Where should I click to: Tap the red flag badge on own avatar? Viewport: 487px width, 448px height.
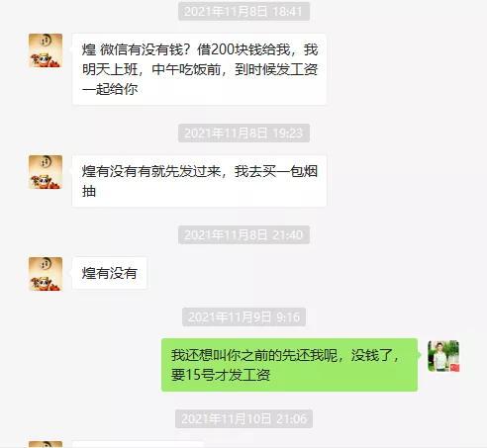[x=455, y=368]
